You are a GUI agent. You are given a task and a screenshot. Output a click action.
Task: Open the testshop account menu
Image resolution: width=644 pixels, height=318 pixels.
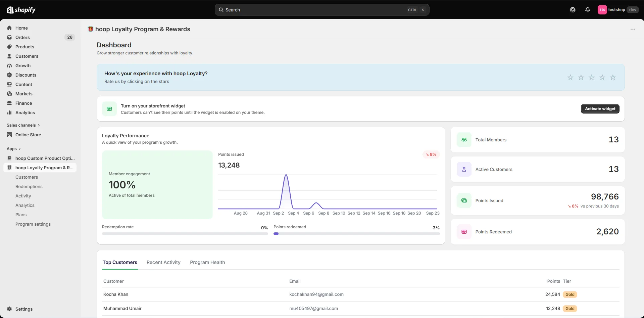(618, 10)
